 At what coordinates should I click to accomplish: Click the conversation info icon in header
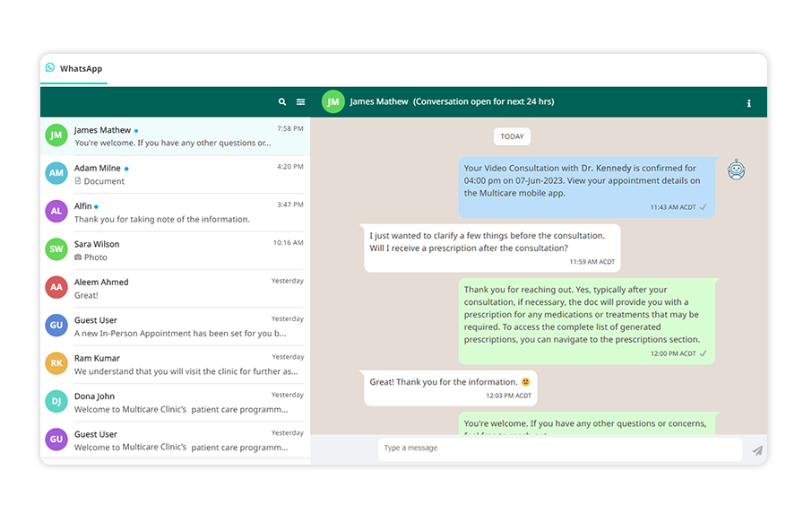pyautogui.click(x=749, y=103)
